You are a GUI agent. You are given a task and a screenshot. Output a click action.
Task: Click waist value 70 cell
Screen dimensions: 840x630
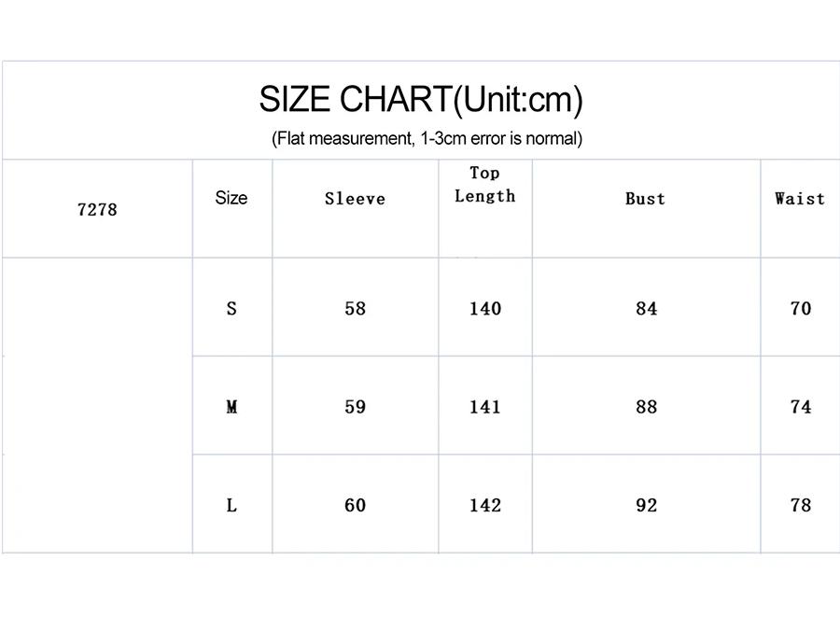click(800, 309)
